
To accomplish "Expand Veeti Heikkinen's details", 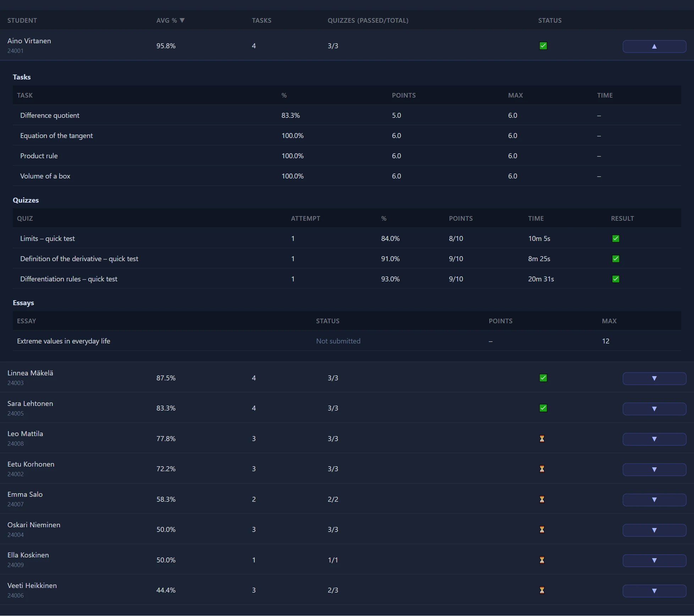I will [654, 591].
